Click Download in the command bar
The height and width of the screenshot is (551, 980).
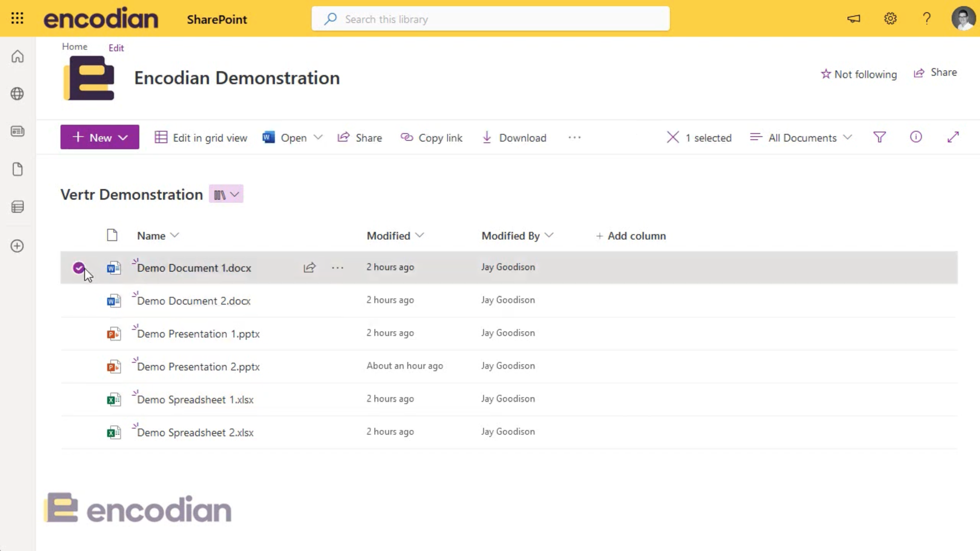tap(514, 138)
